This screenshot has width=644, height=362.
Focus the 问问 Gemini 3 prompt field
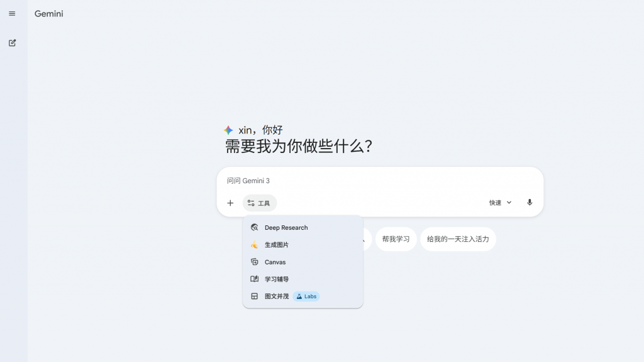pos(380,181)
